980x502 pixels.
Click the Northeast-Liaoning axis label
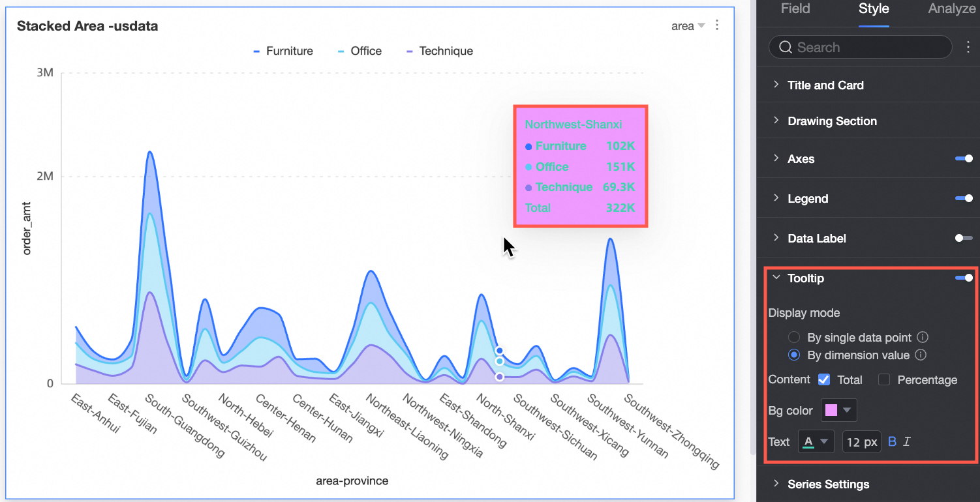(x=407, y=427)
